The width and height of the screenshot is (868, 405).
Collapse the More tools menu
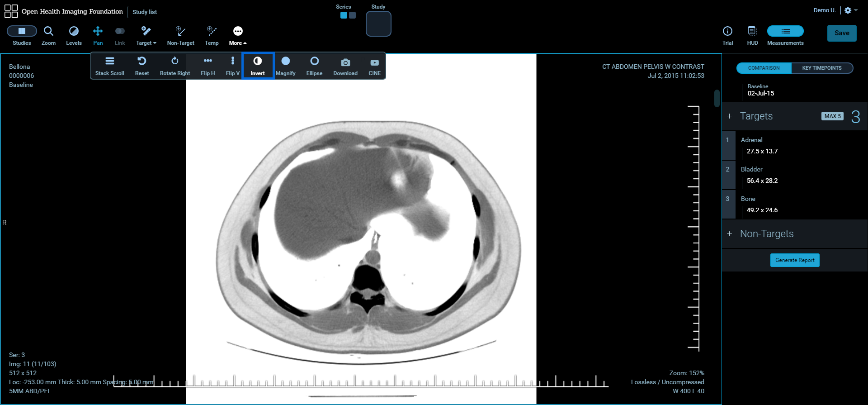coord(238,35)
